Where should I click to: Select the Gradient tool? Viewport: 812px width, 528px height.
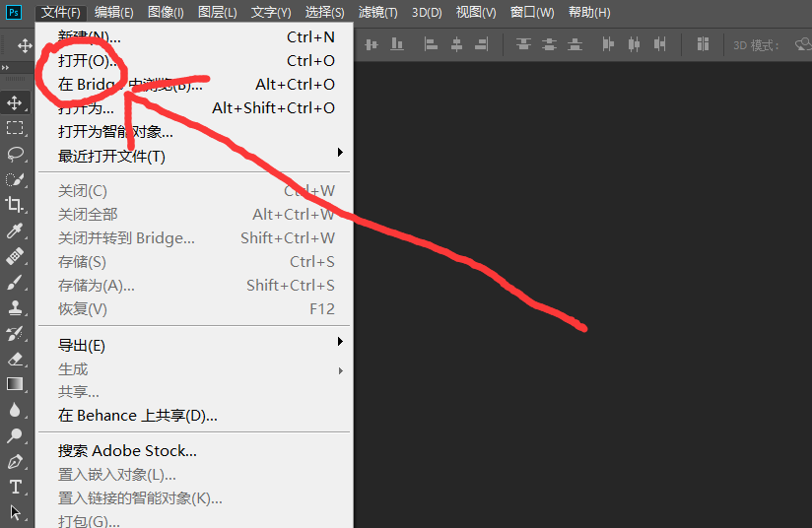coord(15,384)
